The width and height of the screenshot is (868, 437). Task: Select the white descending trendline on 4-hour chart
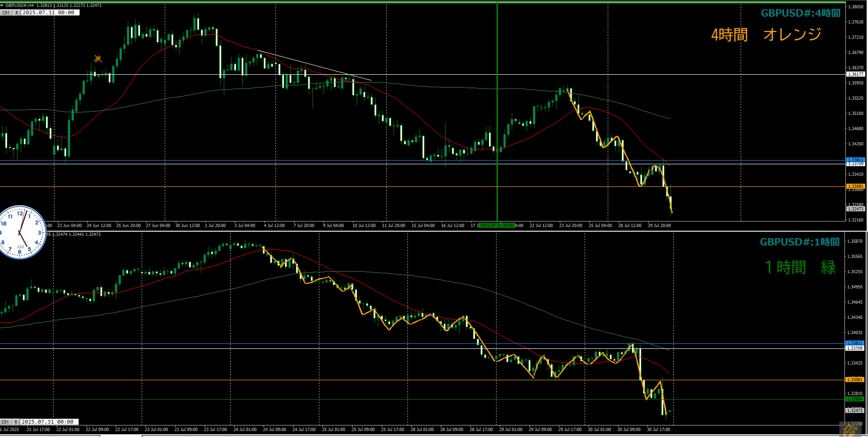(x=314, y=65)
